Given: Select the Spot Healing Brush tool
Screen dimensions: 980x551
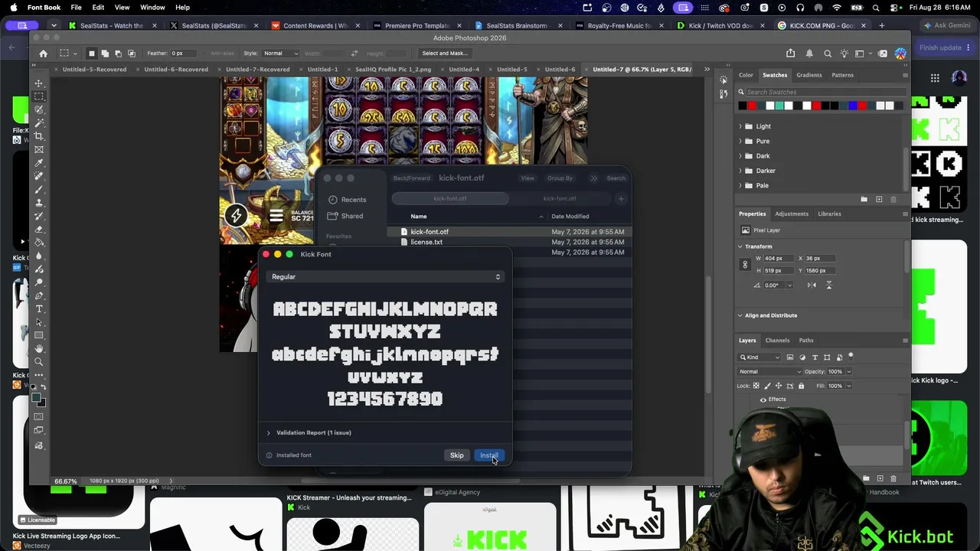Looking at the screenshot, I should 39,176.
